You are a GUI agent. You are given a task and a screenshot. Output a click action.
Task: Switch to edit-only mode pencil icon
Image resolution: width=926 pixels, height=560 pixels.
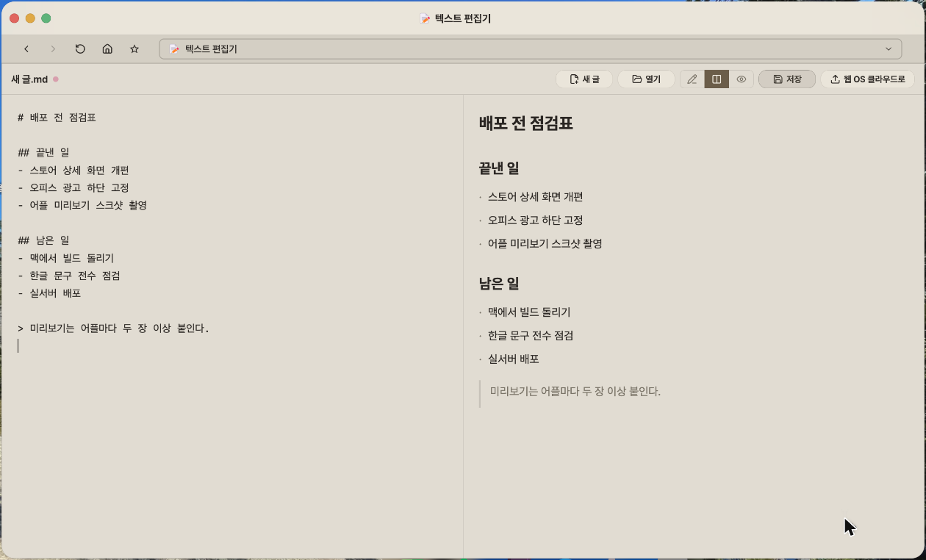(x=692, y=79)
